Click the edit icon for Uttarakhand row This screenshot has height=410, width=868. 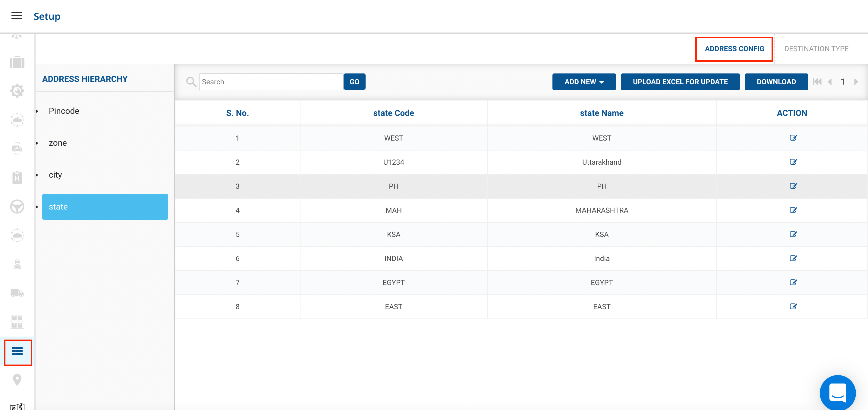point(793,162)
